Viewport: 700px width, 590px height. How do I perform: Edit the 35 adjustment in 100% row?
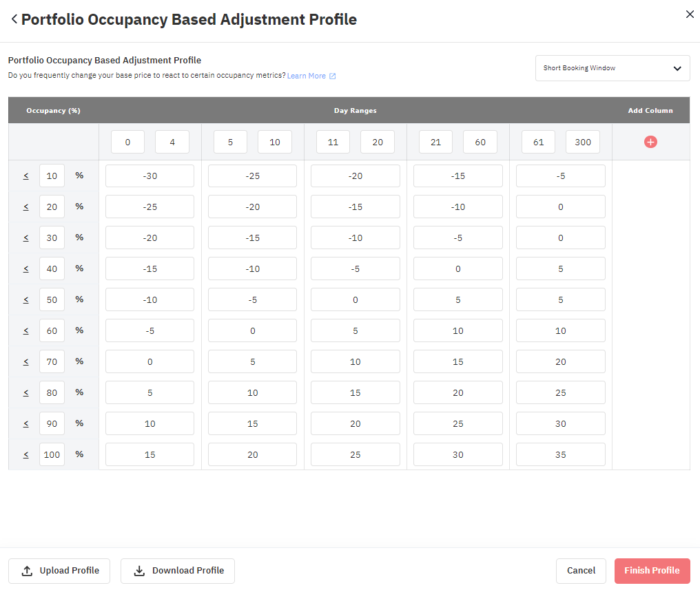tap(561, 454)
